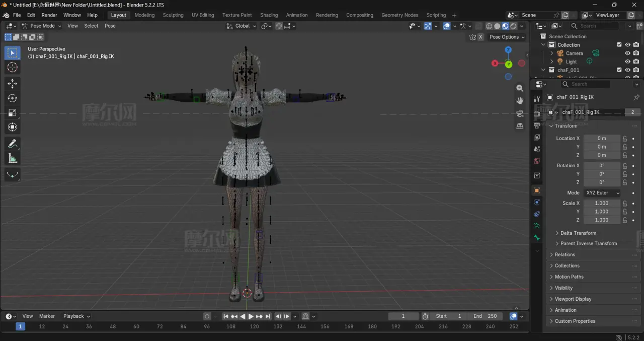The image size is (644, 341).
Task: Click the zoom viewport magnifier icon
Action: coord(520,88)
